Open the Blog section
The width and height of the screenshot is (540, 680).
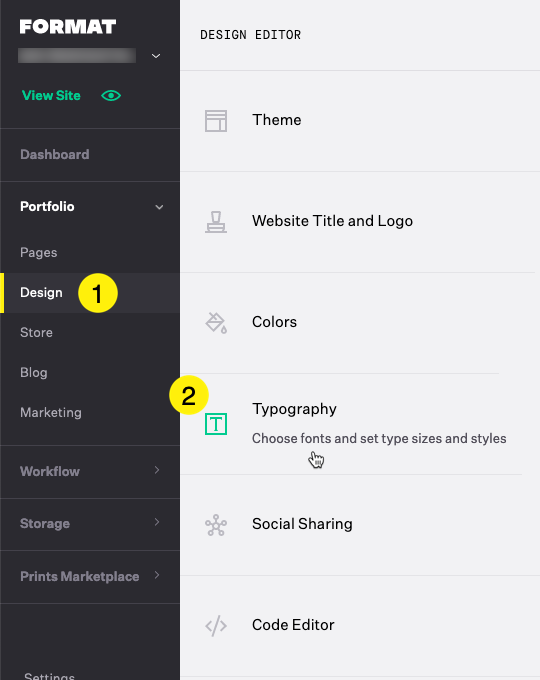point(34,373)
